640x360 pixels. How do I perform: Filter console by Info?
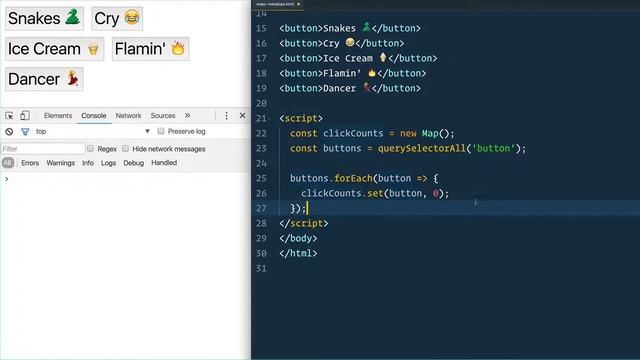tap(88, 163)
